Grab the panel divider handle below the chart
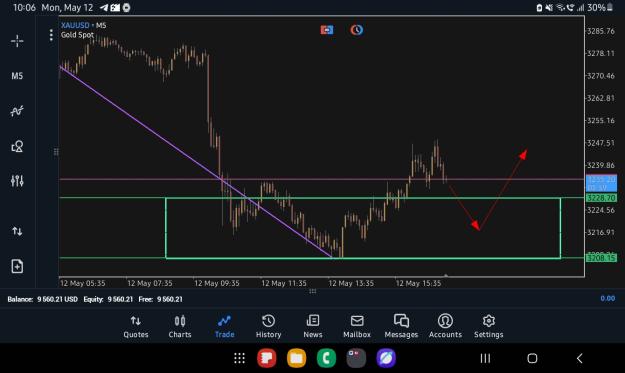625x373 pixels. coord(312,291)
